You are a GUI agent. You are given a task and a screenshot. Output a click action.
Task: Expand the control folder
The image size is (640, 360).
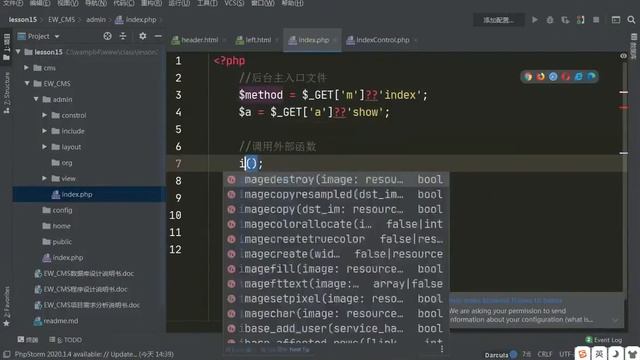[x=44, y=115]
